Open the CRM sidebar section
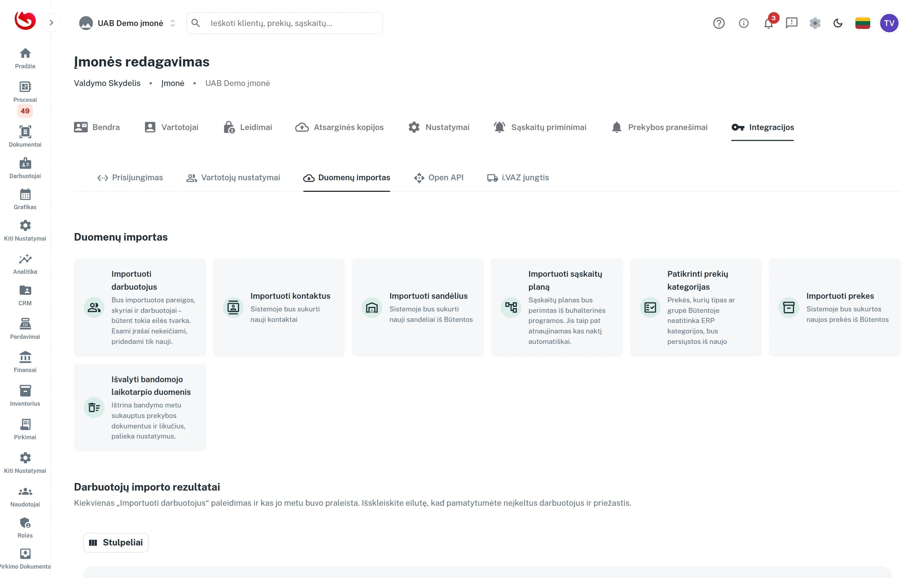 click(25, 296)
